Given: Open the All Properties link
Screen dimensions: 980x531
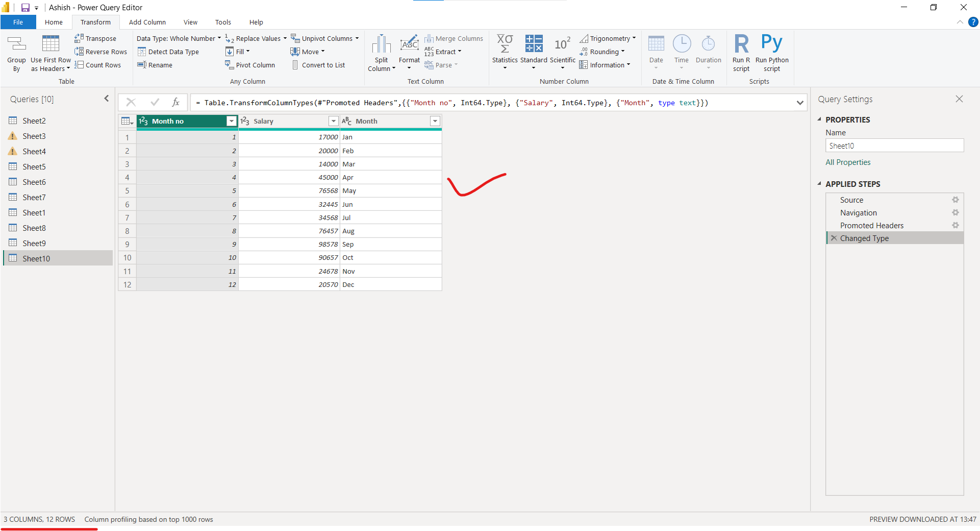Looking at the screenshot, I should 848,162.
